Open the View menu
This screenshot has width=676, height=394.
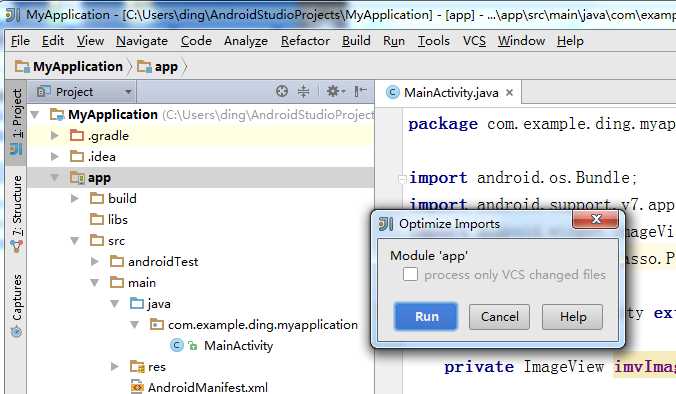90,41
